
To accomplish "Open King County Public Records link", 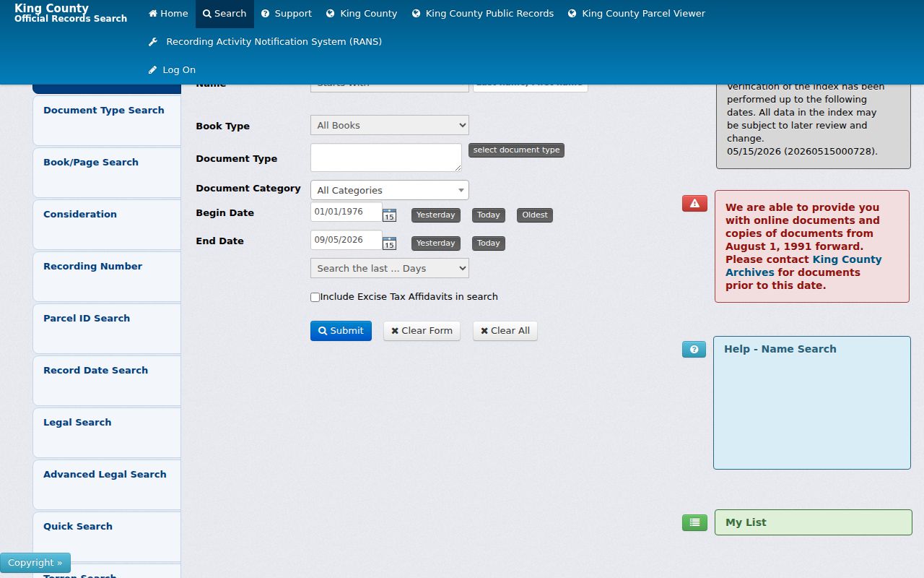I will tap(483, 14).
